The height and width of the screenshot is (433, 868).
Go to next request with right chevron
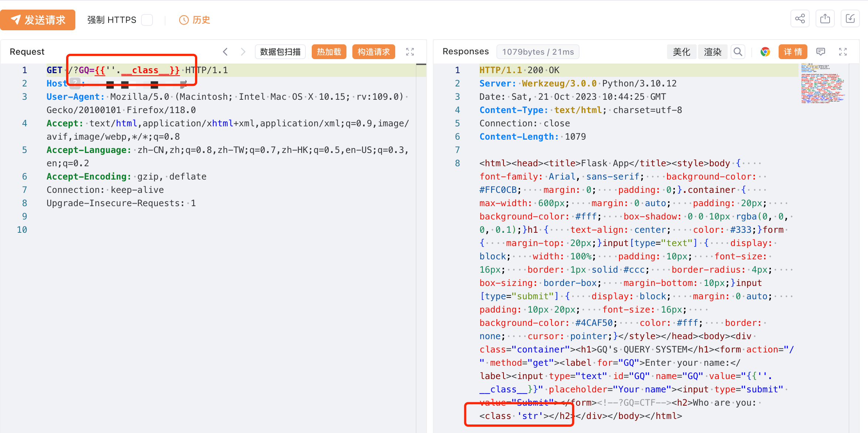click(243, 52)
